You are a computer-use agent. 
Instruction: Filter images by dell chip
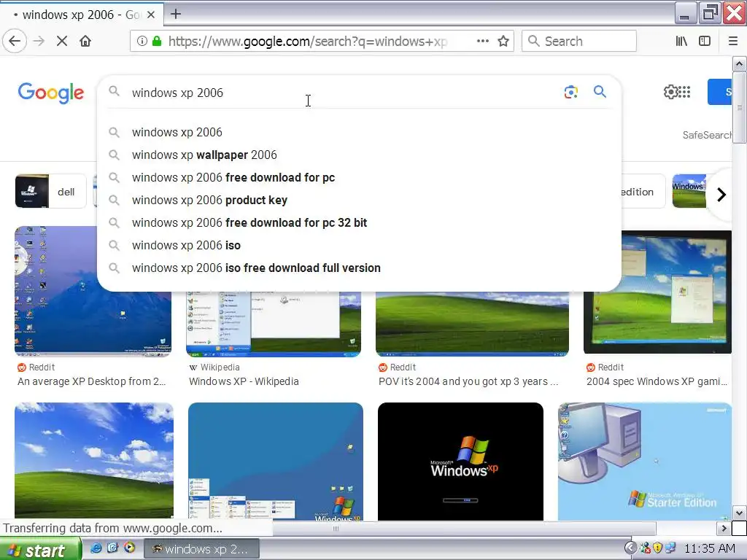point(50,192)
